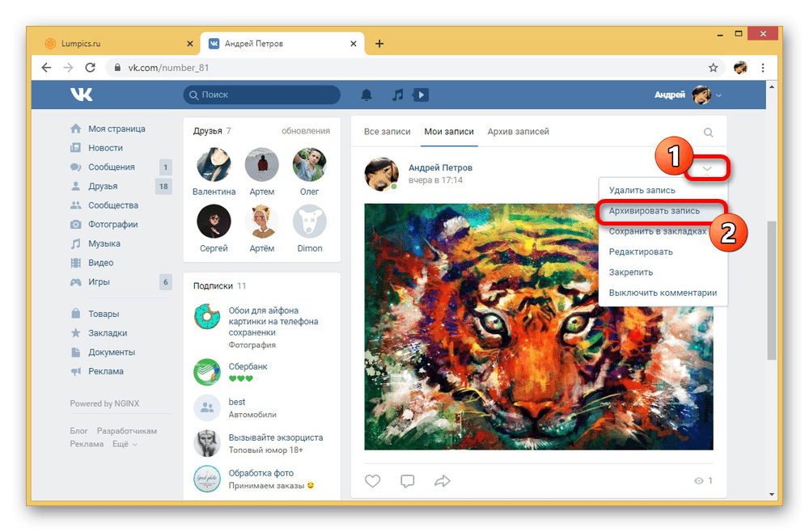Choose Выключить комментарии

(663, 293)
